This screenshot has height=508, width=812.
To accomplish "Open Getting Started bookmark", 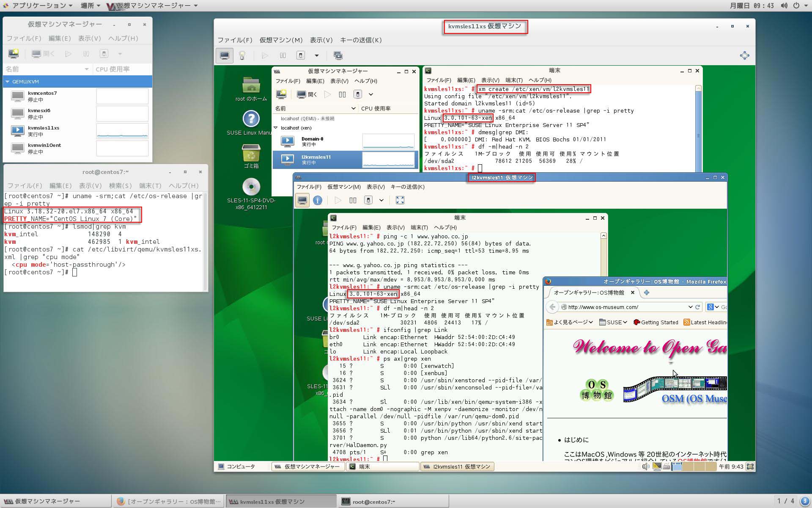I will (x=656, y=322).
